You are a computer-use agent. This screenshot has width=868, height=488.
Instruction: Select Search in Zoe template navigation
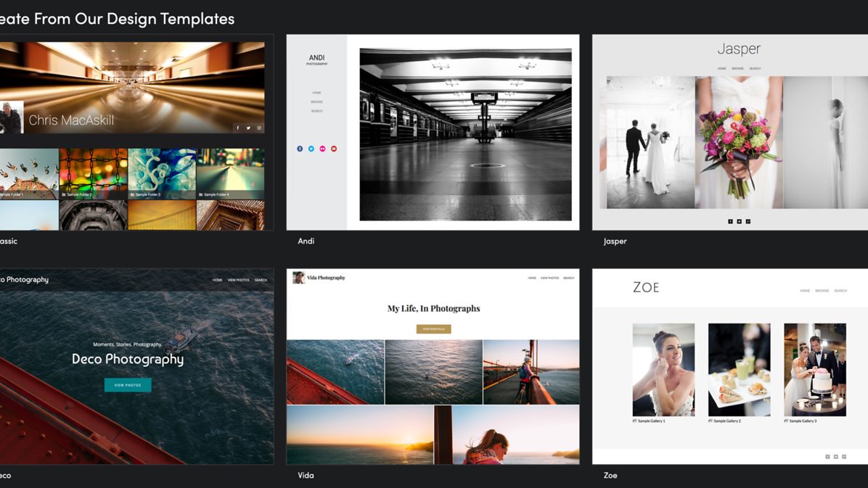pos(840,291)
